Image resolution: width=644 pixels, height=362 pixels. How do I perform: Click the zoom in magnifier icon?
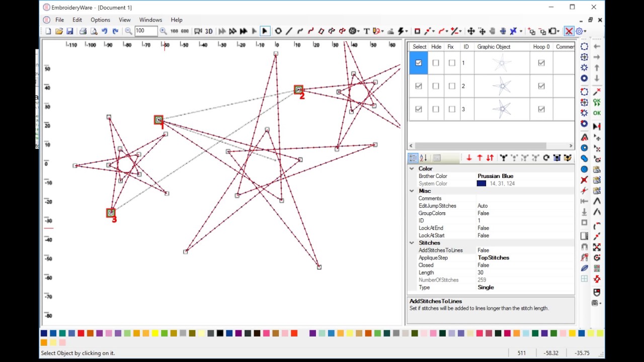tap(163, 31)
